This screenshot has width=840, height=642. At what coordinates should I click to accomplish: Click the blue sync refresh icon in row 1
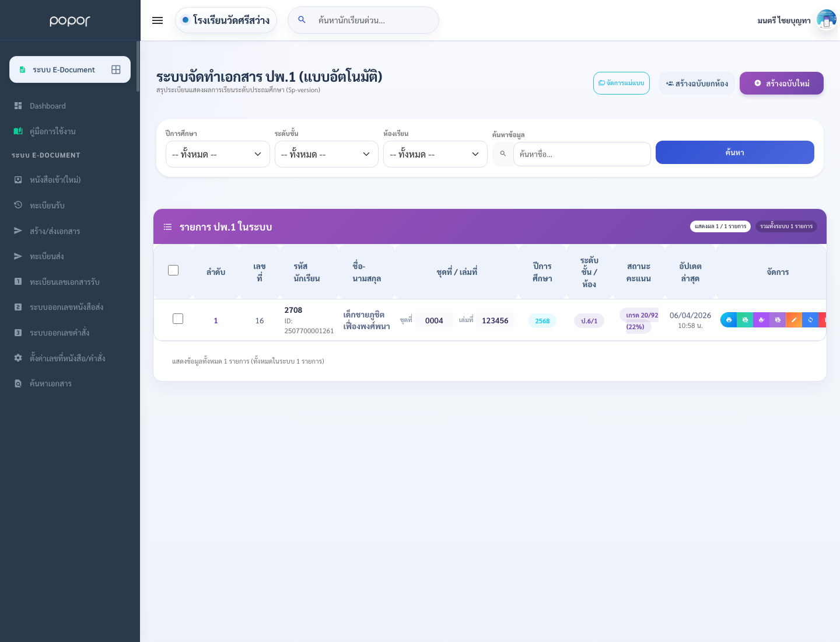tap(810, 320)
